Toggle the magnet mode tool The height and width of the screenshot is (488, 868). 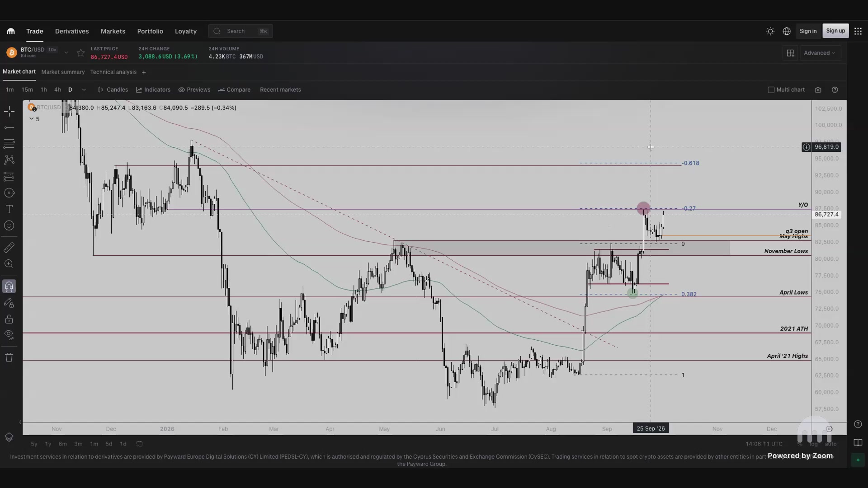[9, 286]
